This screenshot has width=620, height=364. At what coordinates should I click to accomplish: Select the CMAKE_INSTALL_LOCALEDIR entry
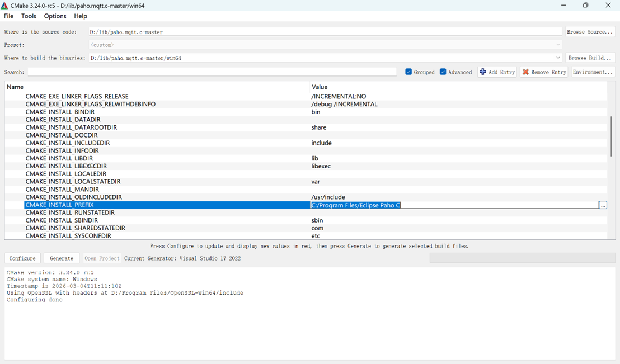point(66,174)
